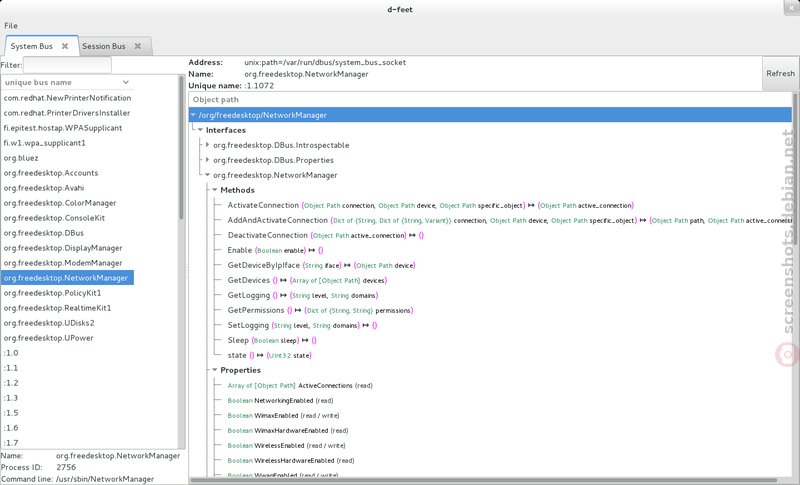Image resolution: width=800 pixels, height=485 pixels.
Task: Select the WimaxHardwareEnabled property
Action: tap(288, 430)
